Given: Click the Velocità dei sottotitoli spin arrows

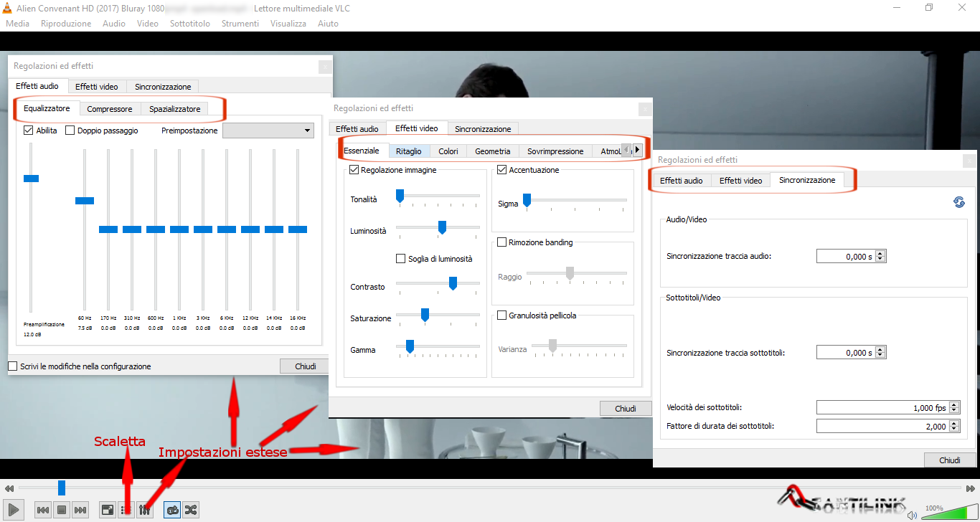Looking at the screenshot, I should click(x=953, y=407).
